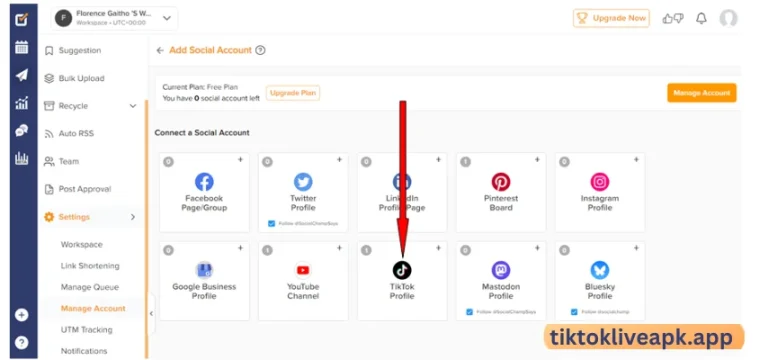
Task: Add account via plus on Facebook card
Action: (240, 160)
